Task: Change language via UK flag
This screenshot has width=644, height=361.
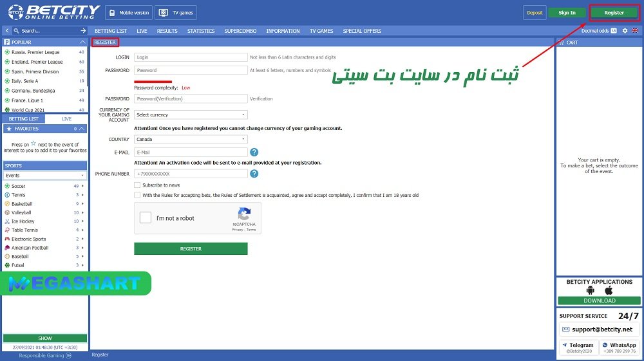Action: 635,31
